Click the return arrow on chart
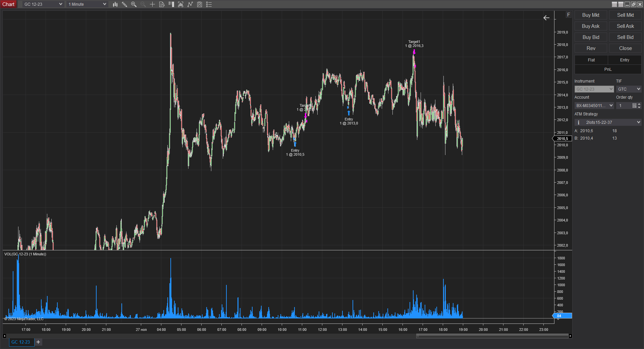The width and height of the screenshot is (644, 349). tap(546, 18)
